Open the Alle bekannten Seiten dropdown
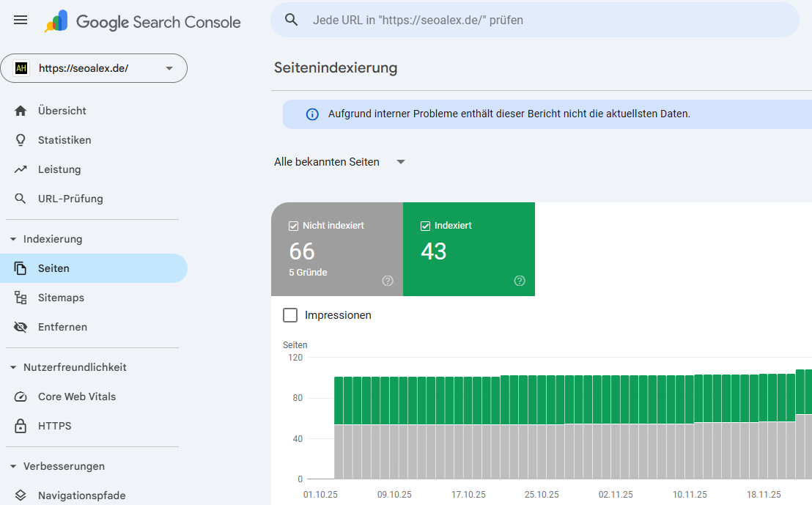 point(339,161)
